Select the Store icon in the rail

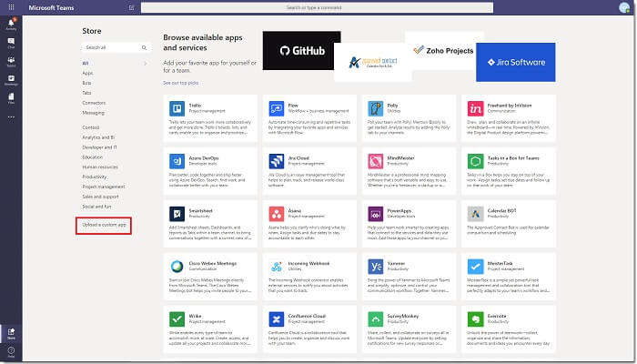pos(11,334)
